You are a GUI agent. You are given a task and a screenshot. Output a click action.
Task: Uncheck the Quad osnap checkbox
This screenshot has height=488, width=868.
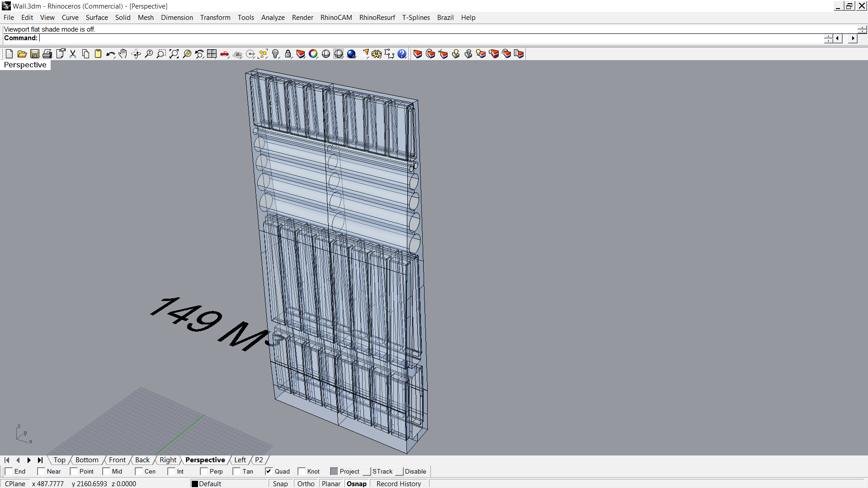click(x=269, y=471)
